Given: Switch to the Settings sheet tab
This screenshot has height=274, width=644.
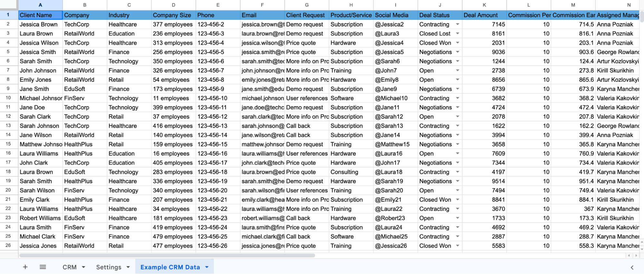Looking at the screenshot, I should [109, 267].
